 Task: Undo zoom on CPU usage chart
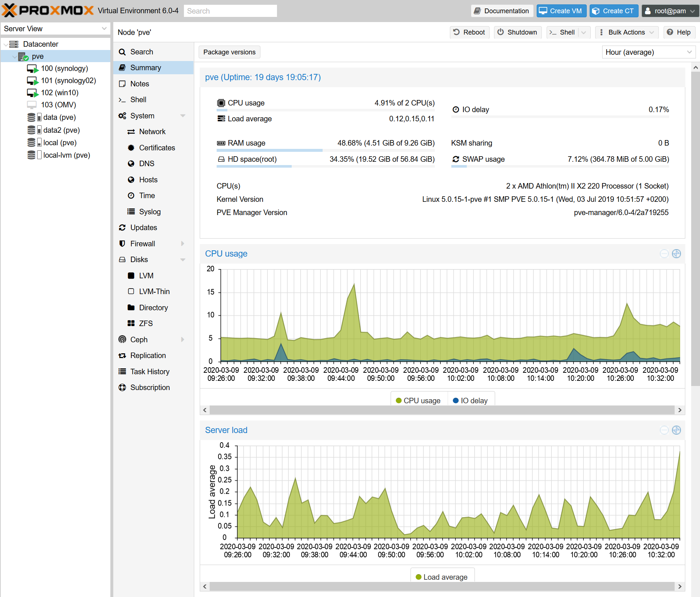[664, 254]
